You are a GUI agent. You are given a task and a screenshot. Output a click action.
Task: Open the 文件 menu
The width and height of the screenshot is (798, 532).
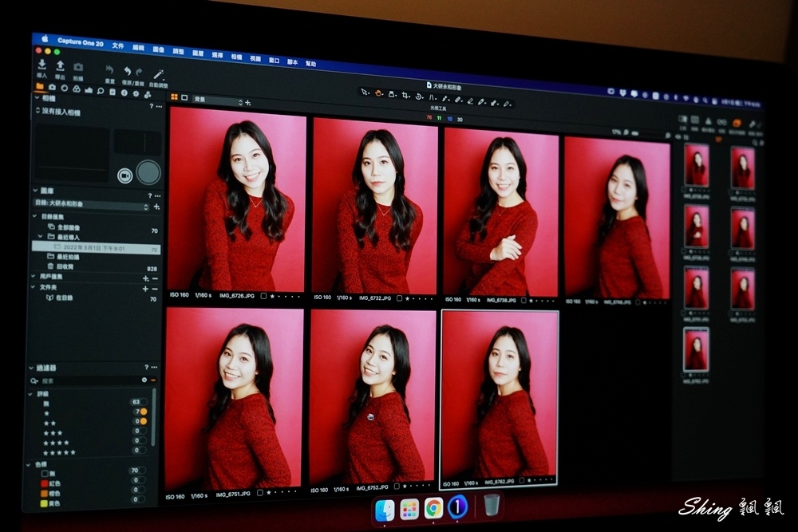118,45
